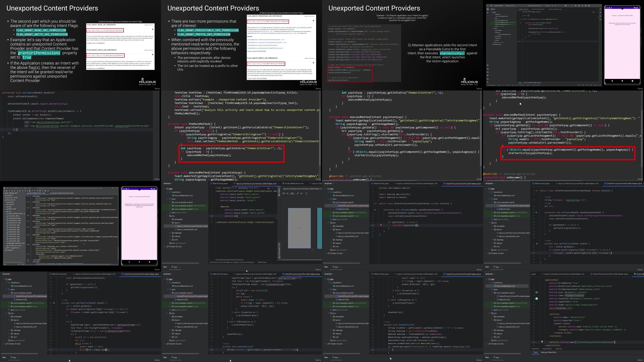Open app run configuration dropdown in toolbar frame
This screenshot has height=362, width=644.
(547, 6)
